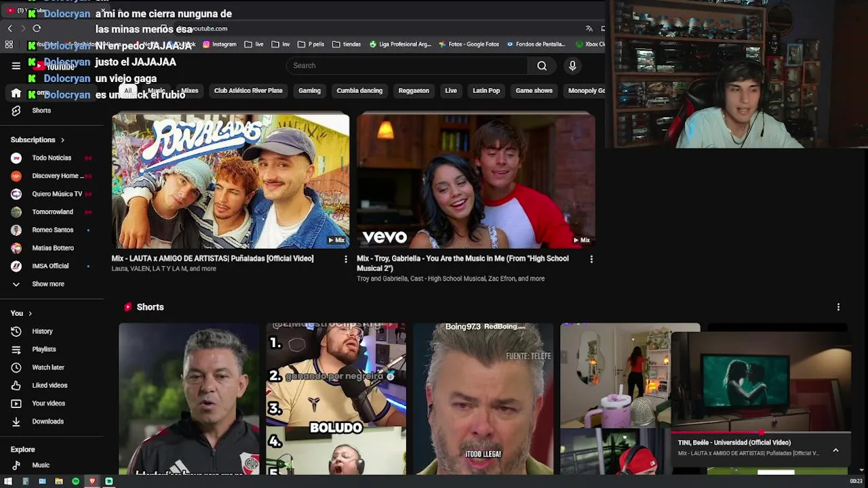Select Cumbia dancing filter chip
This screenshot has width=868, height=488.
[359, 91]
